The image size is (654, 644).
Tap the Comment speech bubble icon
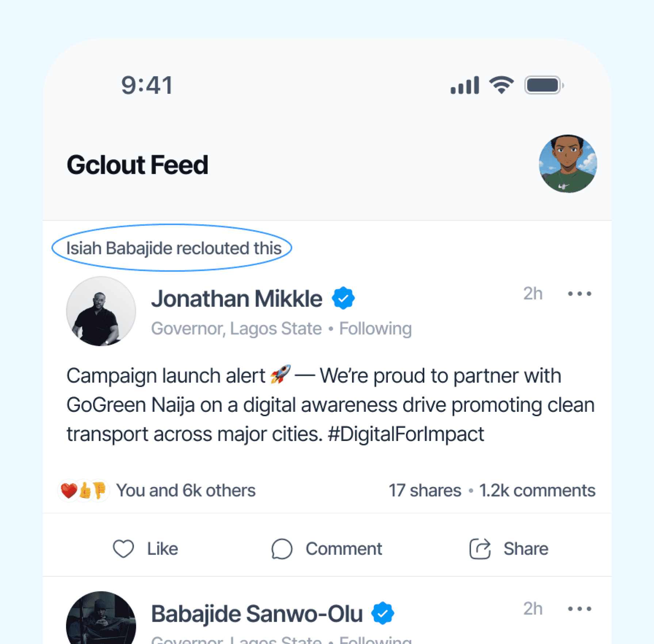click(x=282, y=548)
